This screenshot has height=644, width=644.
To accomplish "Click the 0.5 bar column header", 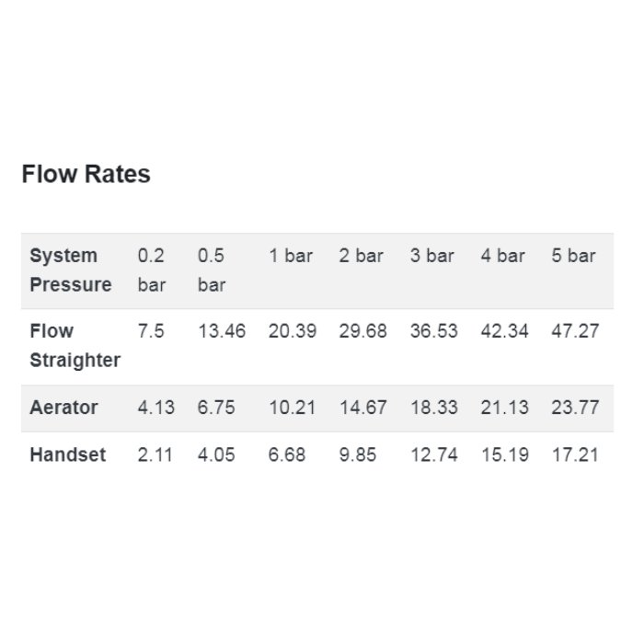I will click(212, 270).
